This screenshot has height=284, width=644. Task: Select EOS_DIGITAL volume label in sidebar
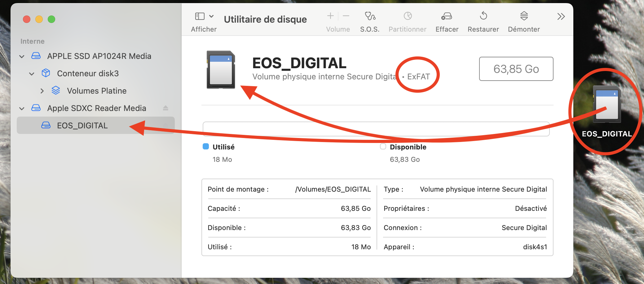pos(82,126)
